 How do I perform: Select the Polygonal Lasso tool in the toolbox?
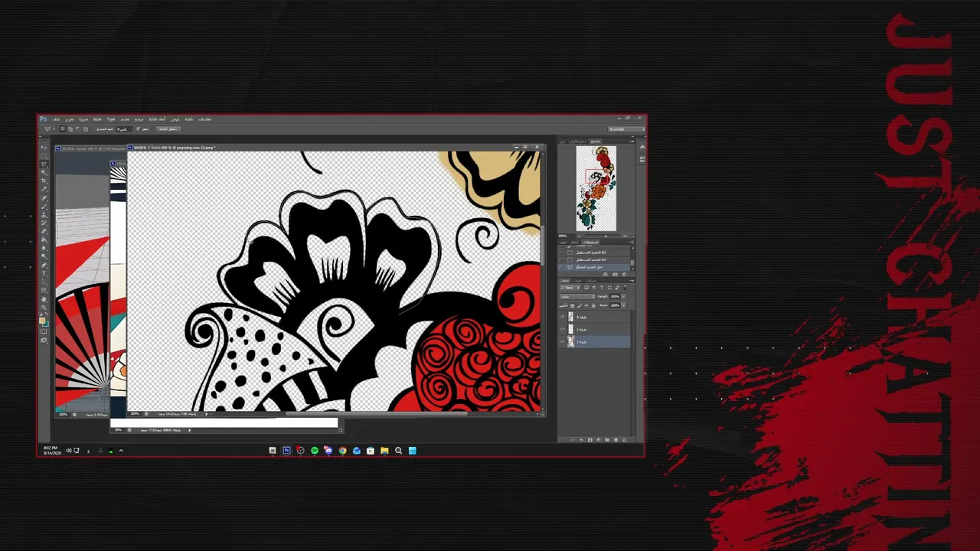coord(44,164)
